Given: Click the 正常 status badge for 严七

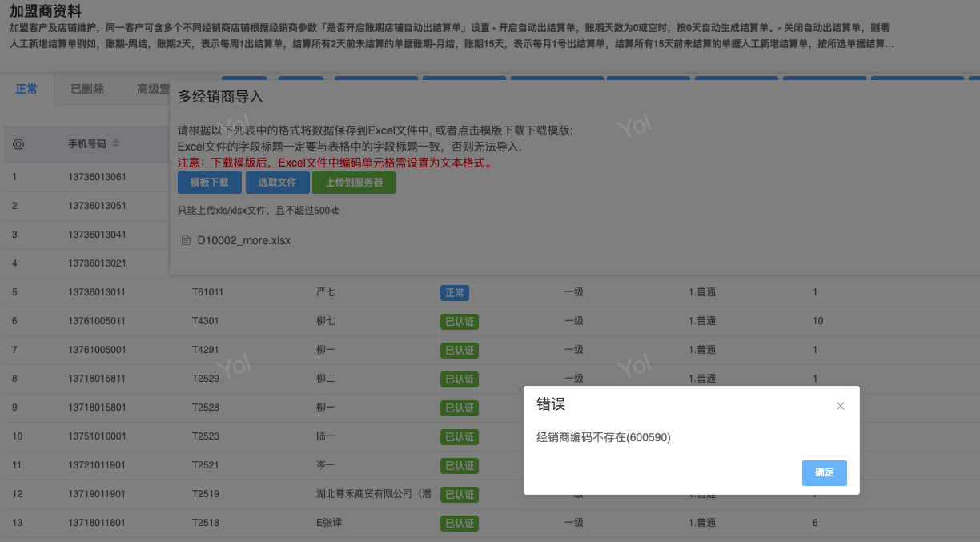Looking at the screenshot, I should click(454, 293).
